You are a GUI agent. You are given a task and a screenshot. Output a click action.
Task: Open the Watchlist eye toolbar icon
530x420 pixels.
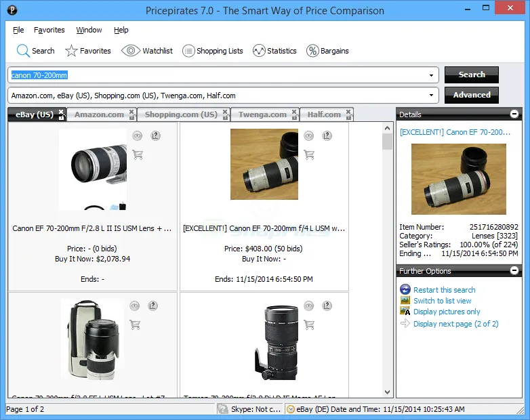click(131, 51)
